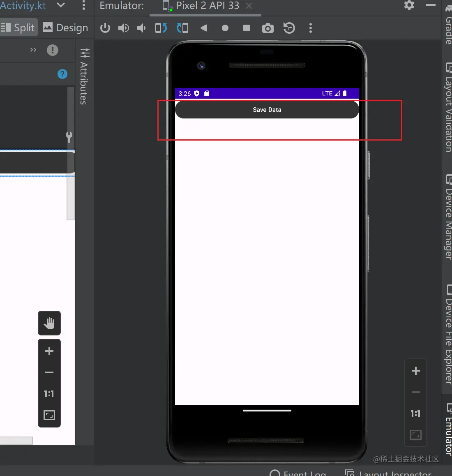The image size is (452, 476).
Task: Fit design preview to screen icon
Action: (x=49, y=415)
